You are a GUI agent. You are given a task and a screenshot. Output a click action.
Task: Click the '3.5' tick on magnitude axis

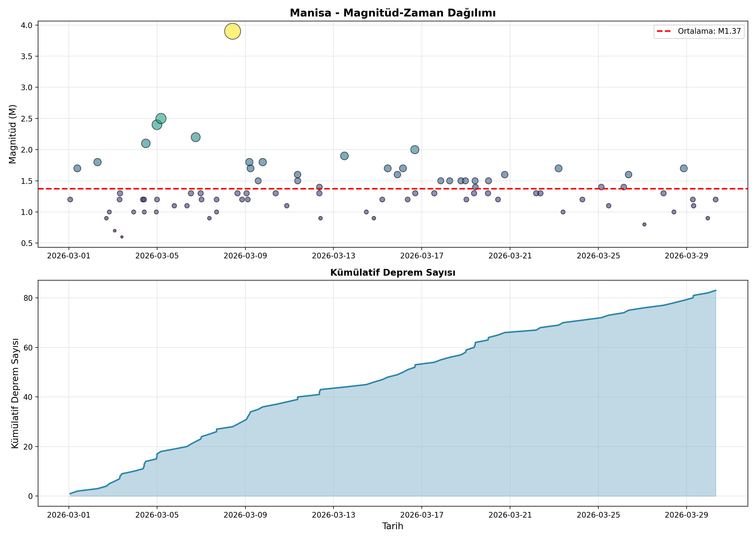27,56
